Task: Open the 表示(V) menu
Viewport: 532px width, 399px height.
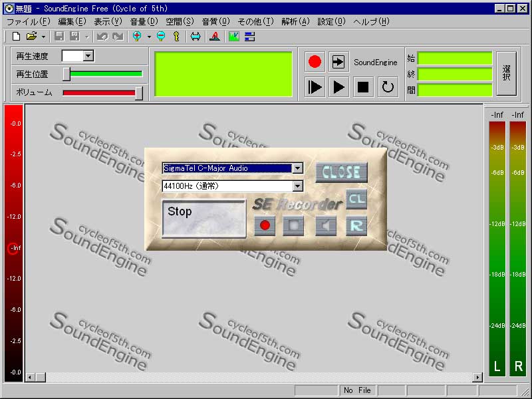Action: point(108,22)
